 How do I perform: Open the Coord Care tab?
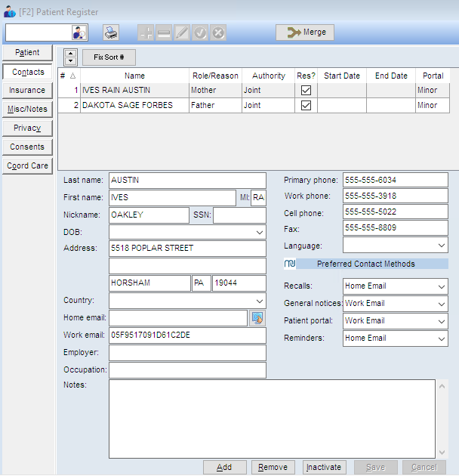(27, 165)
